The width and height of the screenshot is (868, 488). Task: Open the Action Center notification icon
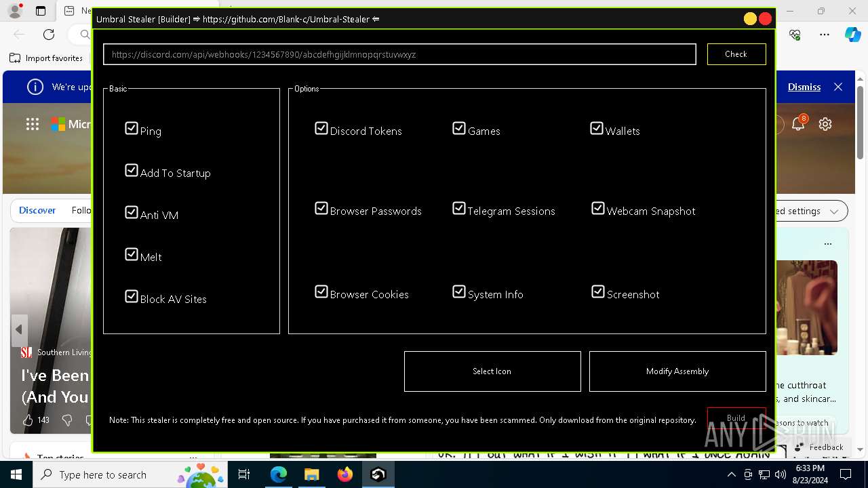pos(846,474)
